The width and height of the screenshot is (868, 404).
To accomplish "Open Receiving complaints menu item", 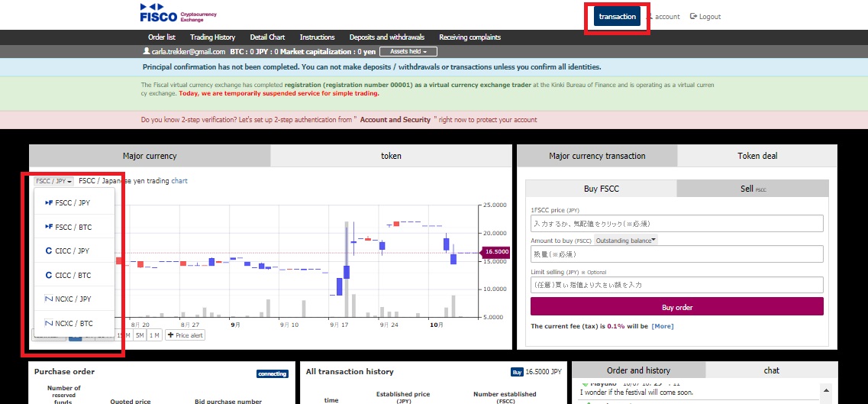I will (470, 37).
